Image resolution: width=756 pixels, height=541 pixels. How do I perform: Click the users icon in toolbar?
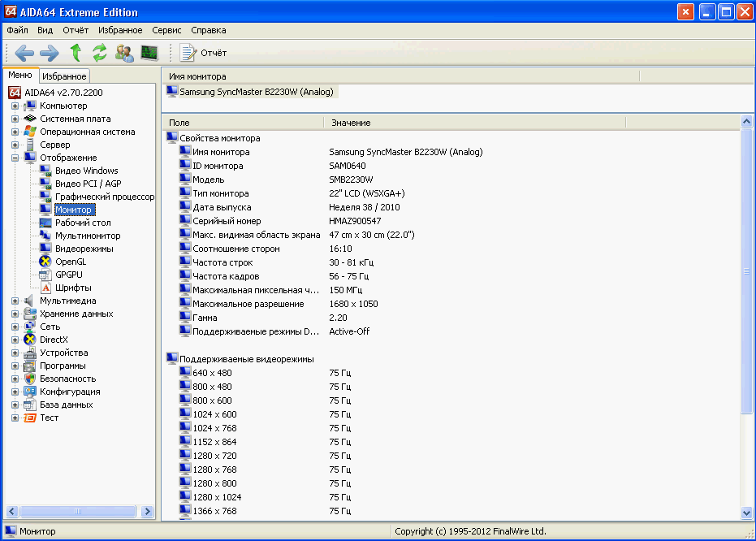[x=124, y=53]
